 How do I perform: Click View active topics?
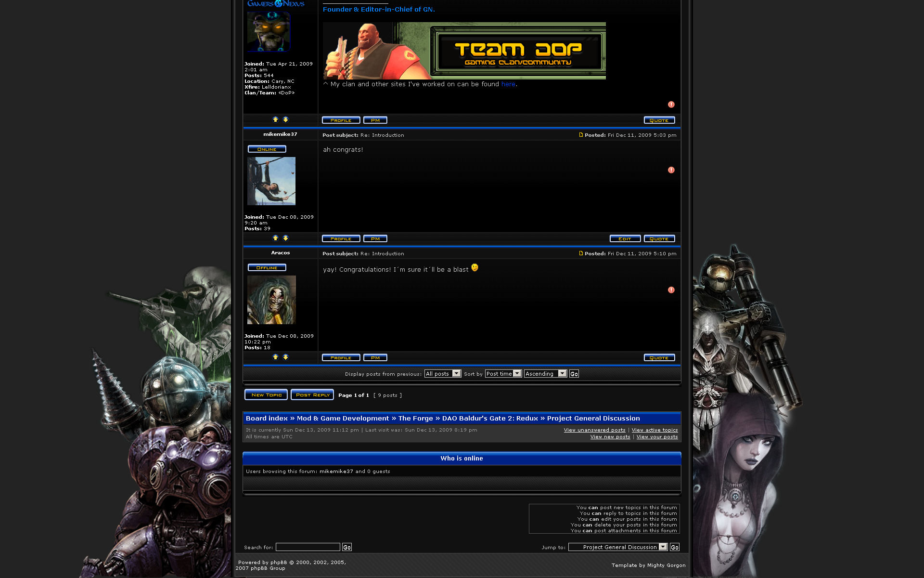point(654,430)
